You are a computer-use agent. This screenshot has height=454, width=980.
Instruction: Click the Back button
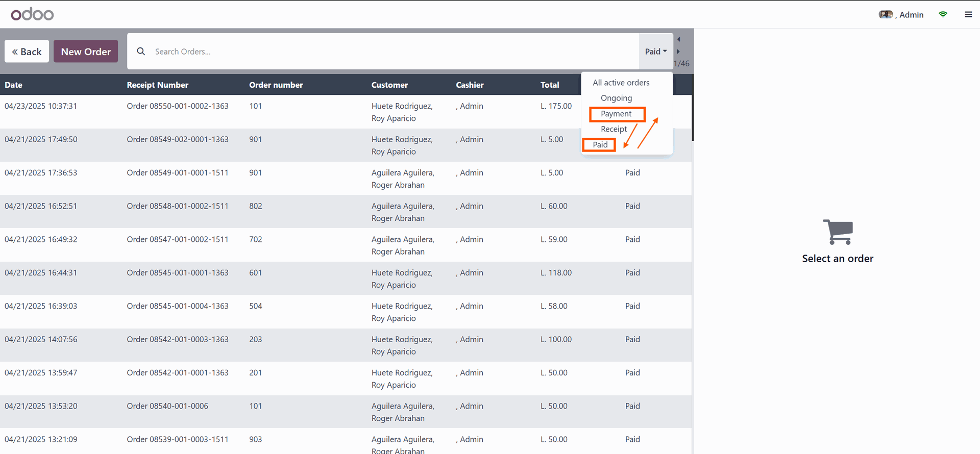27,52
